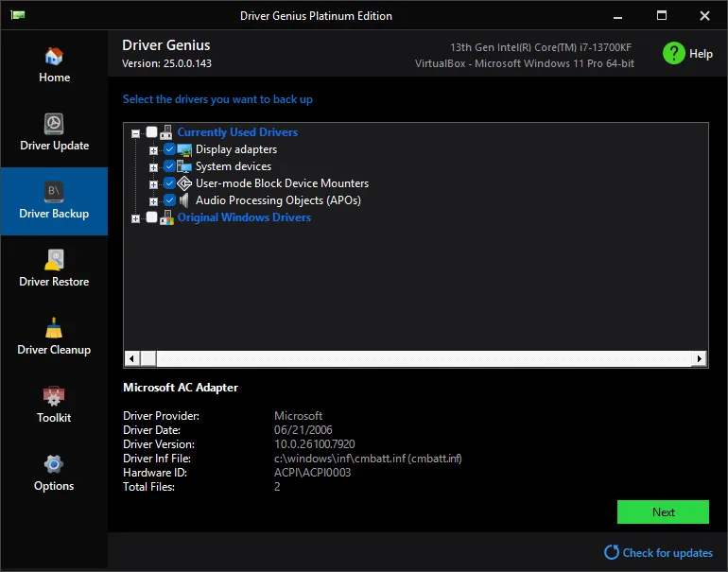728x572 pixels.
Task: Select Display adapters tree label
Action: point(236,149)
